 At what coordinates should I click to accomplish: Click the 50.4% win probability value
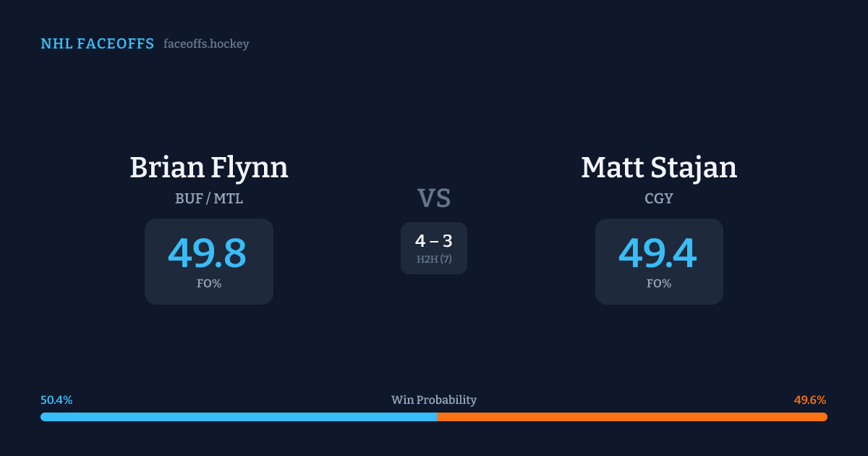point(56,400)
